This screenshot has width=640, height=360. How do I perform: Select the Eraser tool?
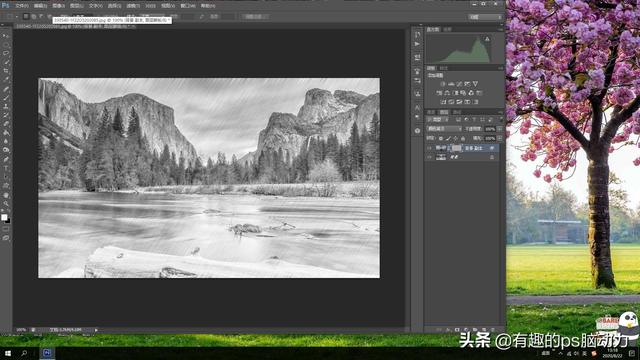coord(6,124)
